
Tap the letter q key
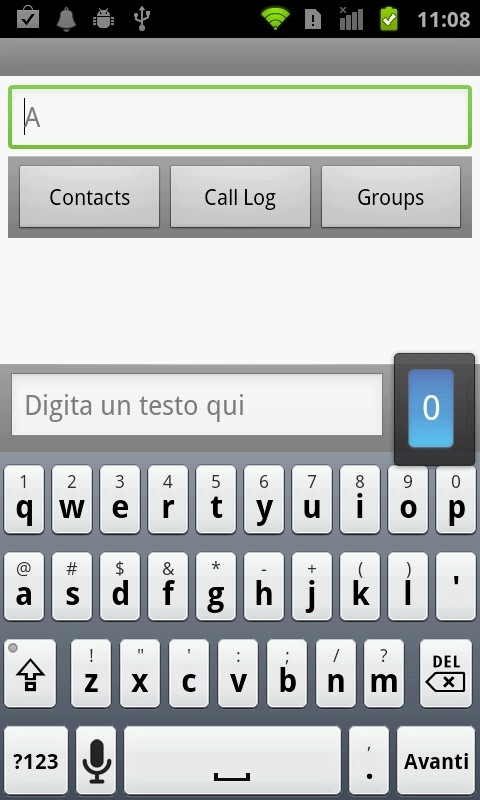[24, 499]
